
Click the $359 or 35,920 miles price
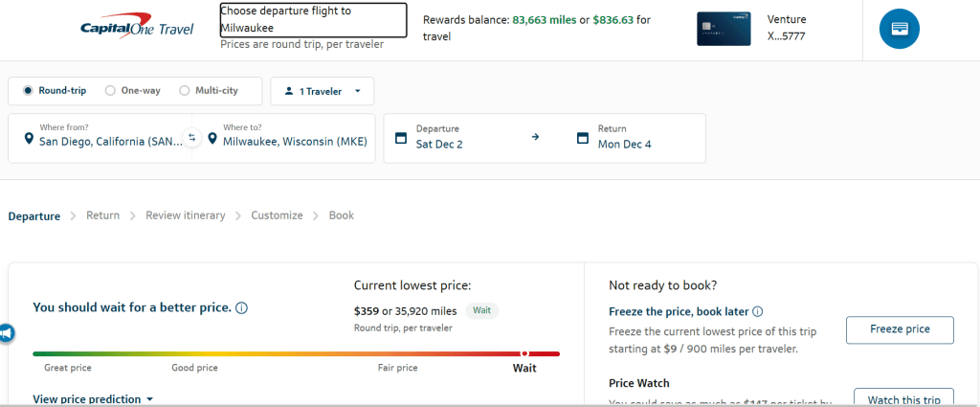coord(405,311)
